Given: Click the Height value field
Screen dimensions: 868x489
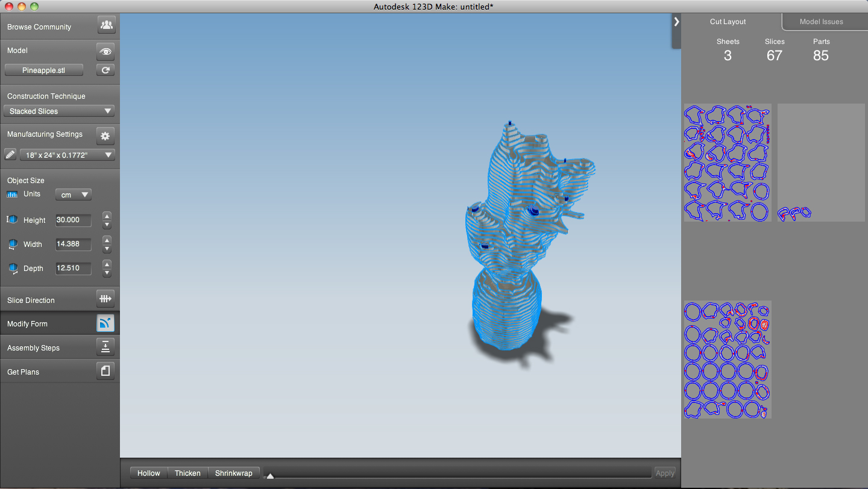Looking at the screenshot, I should pos(74,220).
